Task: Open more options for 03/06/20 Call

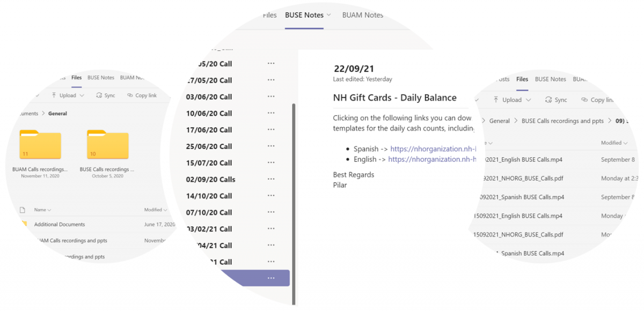Action: click(271, 97)
